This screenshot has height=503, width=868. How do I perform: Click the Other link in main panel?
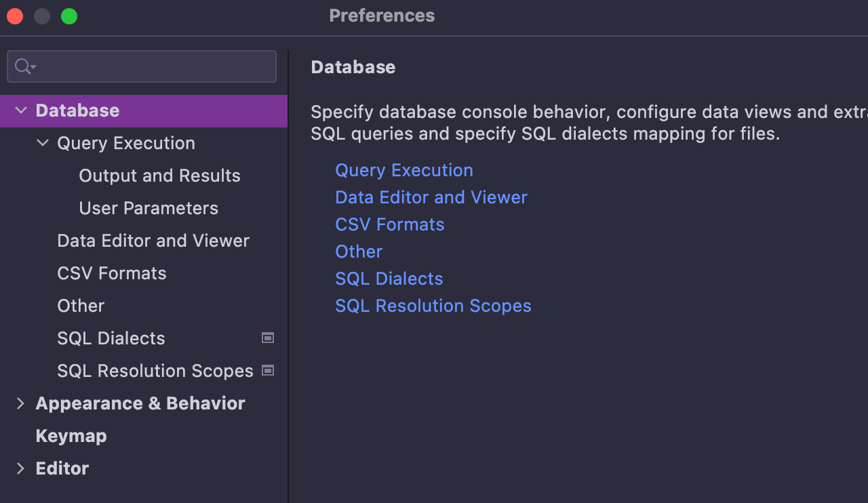[359, 251]
